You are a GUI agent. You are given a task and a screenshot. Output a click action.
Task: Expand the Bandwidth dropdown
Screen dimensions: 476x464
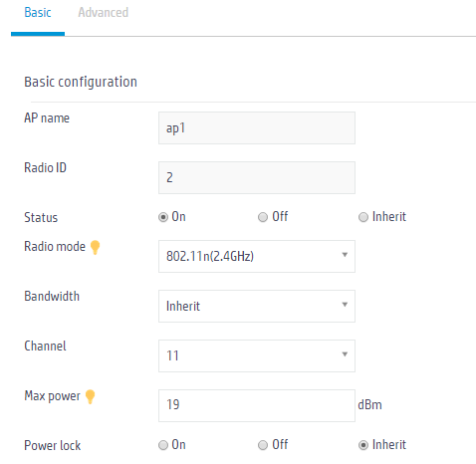tap(257, 306)
